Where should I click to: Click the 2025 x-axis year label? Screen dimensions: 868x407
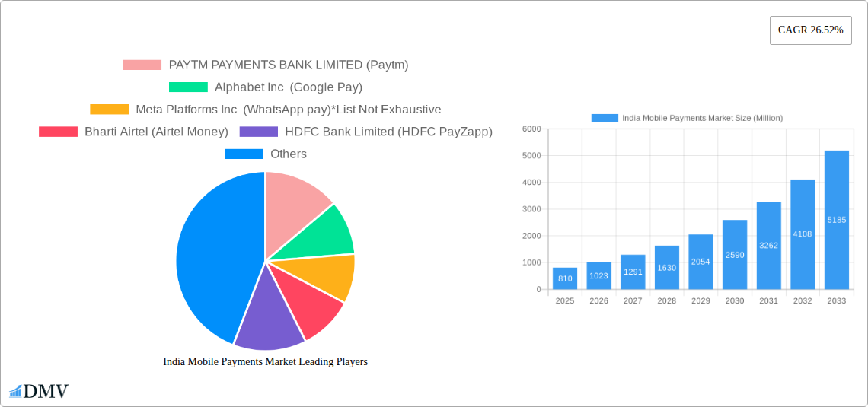point(565,300)
